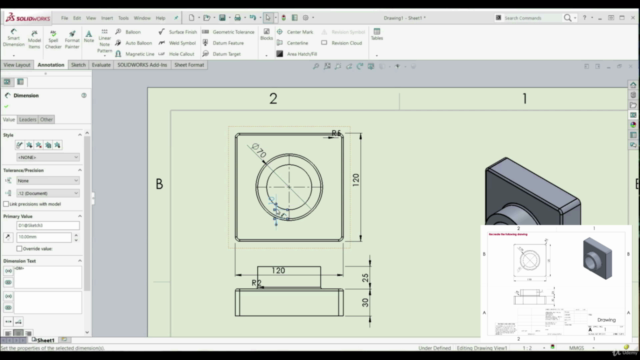Image resolution: width=640 pixels, height=360 pixels.
Task: Insert a Surface Finish symbol
Action: (x=178, y=32)
